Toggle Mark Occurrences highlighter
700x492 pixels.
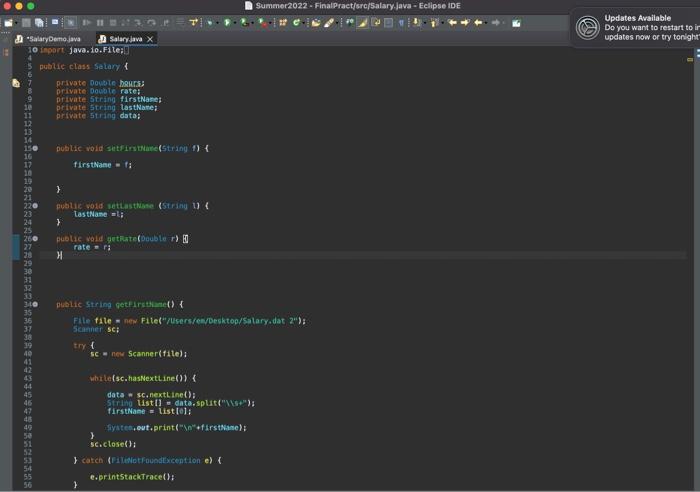pyautogui.click(x=362, y=22)
